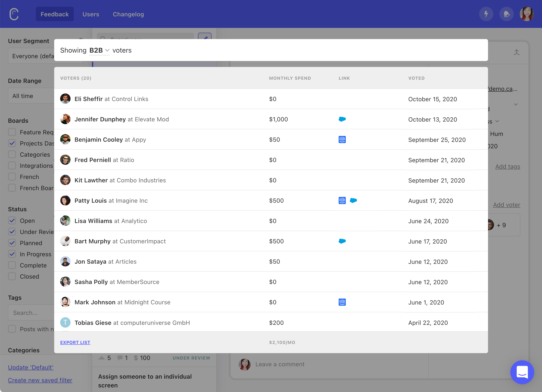Screen dimensions: 542x392
Task: Click Sasha Polly's avatar
Action: (65, 282)
